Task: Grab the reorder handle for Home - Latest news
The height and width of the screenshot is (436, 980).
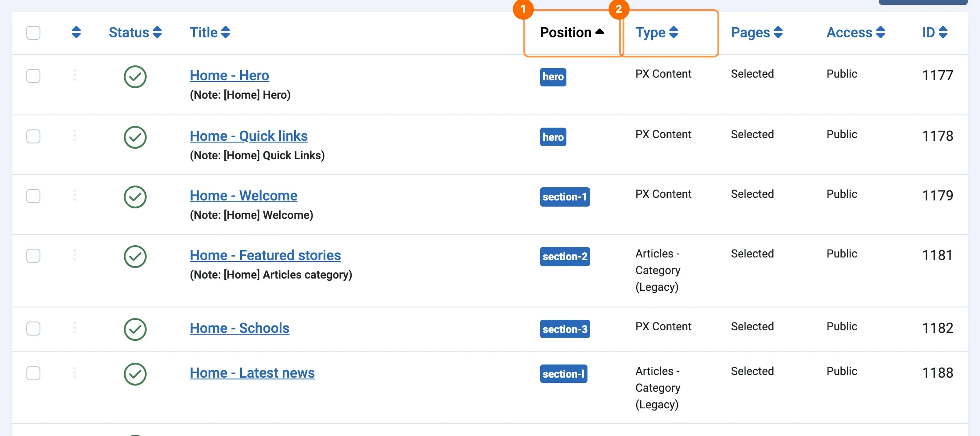Action: pyautogui.click(x=75, y=373)
